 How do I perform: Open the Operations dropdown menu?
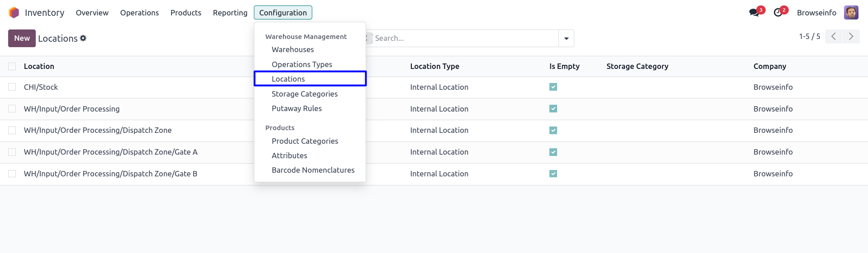(139, 13)
